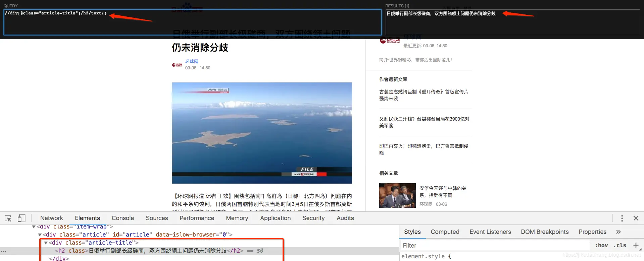Screen dimensions: 644x261
Task: Select the Styles sidebar tab
Action: pos(412,232)
